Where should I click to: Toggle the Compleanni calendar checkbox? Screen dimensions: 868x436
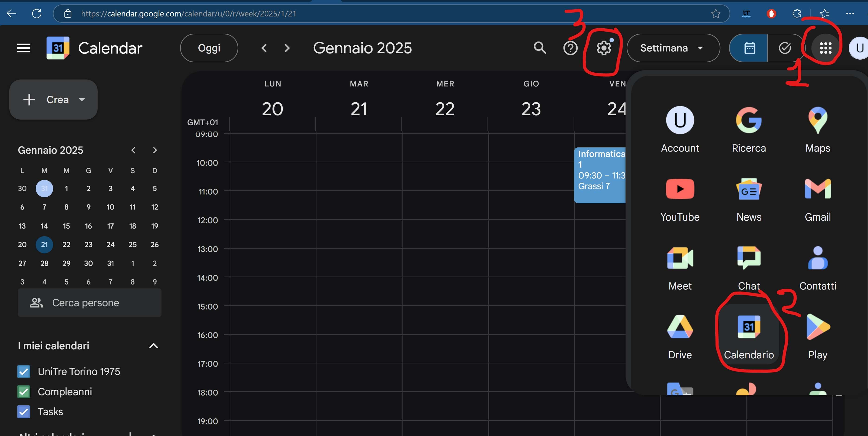click(x=24, y=391)
